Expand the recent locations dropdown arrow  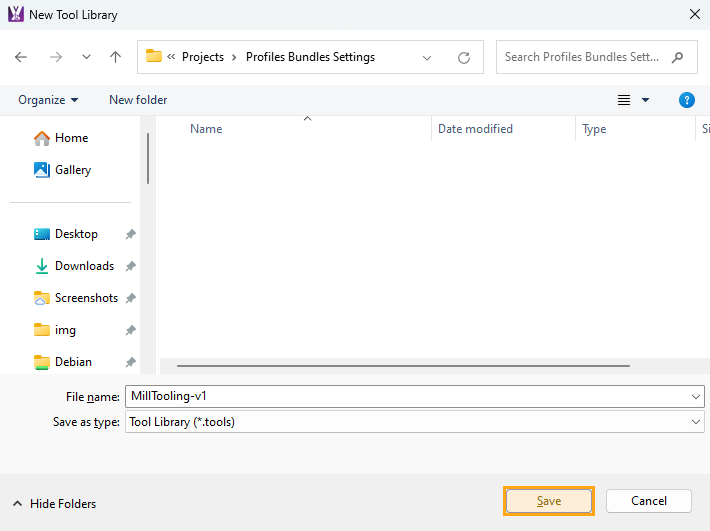click(x=86, y=57)
